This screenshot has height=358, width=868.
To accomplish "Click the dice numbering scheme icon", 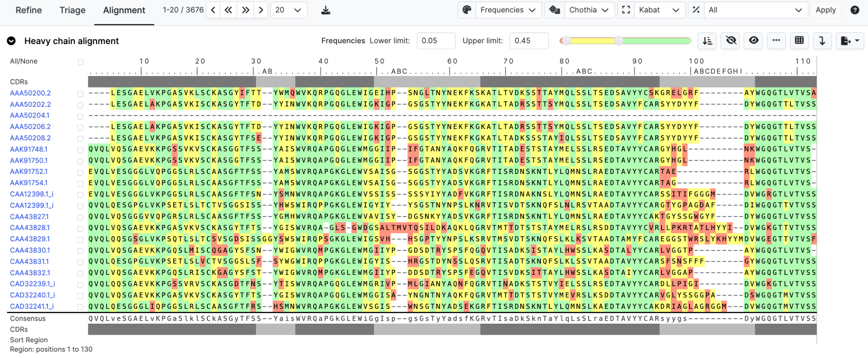I will pos(555,10).
